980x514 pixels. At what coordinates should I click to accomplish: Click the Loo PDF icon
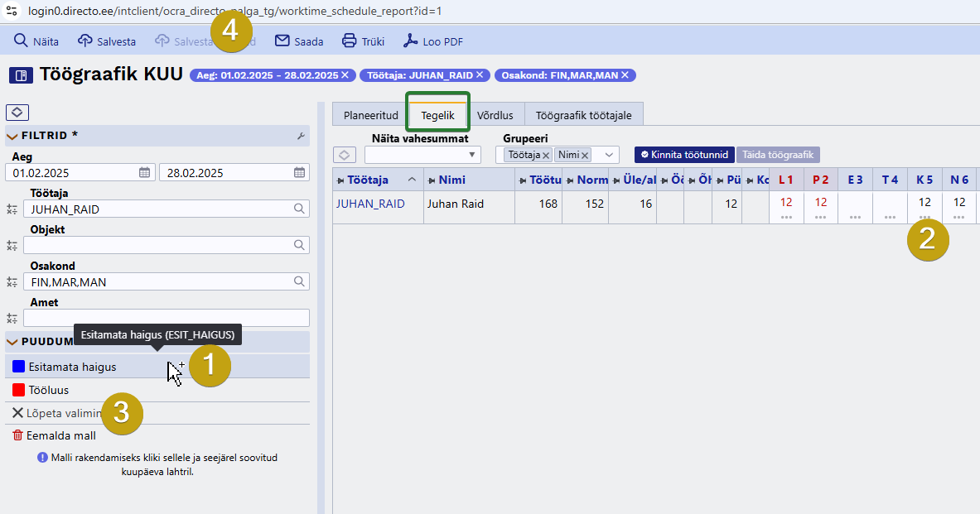point(411,41)
